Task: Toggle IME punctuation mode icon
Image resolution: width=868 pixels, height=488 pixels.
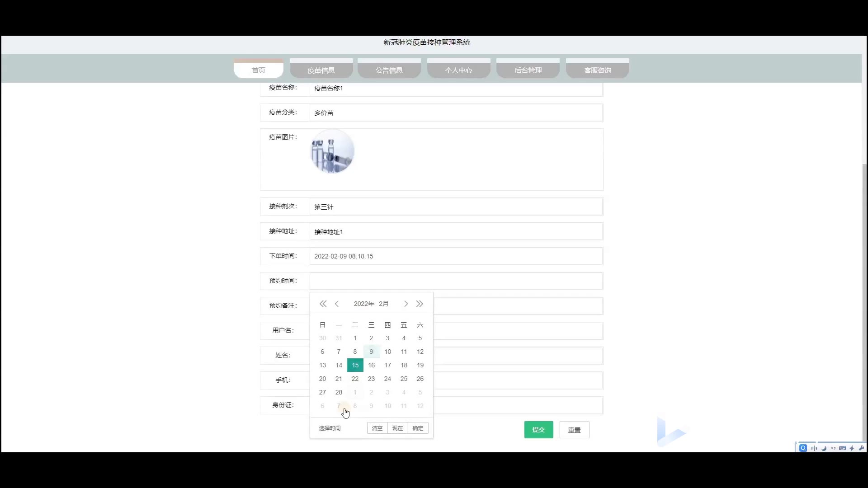Action: pyautogui.click(x=833, y=448)
